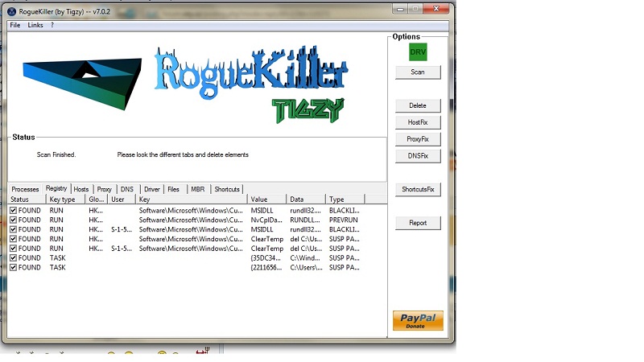Sort by the Key column header
Viewport: 644px width, 362px height.
(192, 200)
